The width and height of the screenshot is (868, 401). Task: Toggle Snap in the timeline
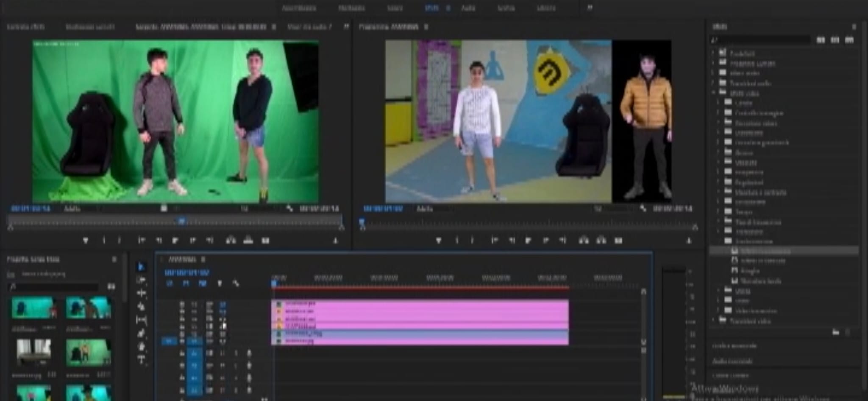point(186,283)
